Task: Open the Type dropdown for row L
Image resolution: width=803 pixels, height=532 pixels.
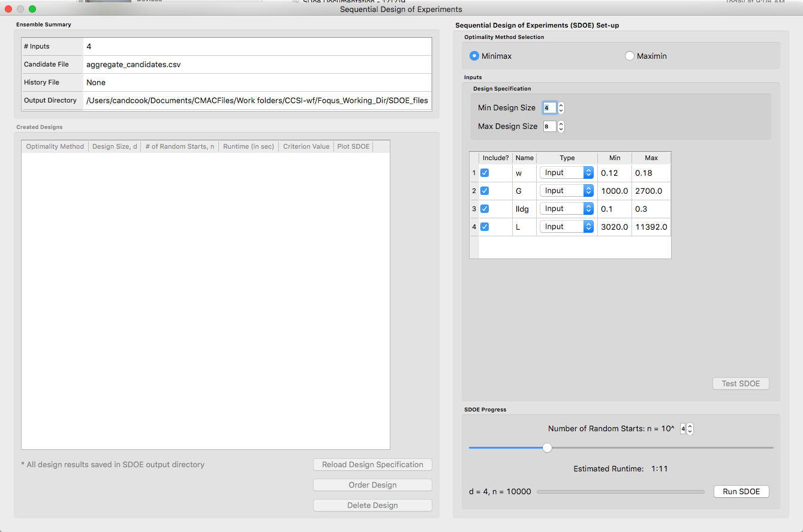Action: (x=566, y=226)
